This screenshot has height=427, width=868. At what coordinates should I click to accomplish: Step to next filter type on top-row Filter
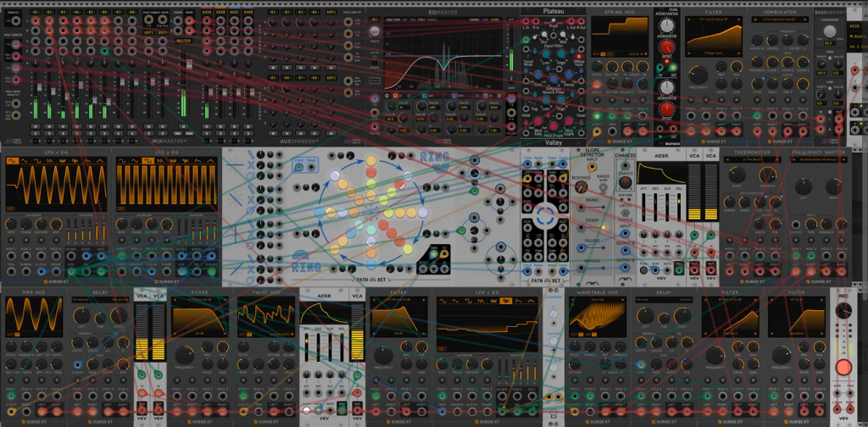[x=738, y=20]
